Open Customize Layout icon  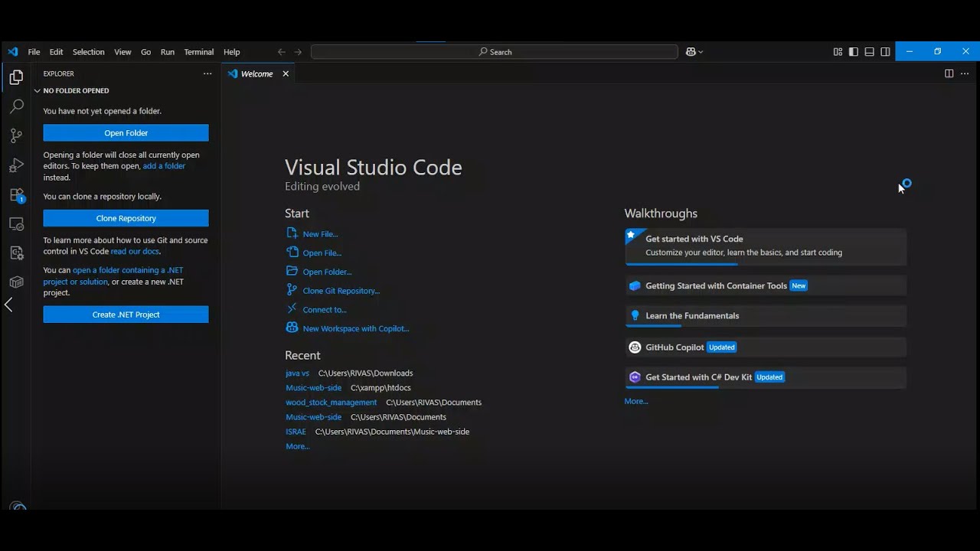pyautogui.click(x=838, y=52)
